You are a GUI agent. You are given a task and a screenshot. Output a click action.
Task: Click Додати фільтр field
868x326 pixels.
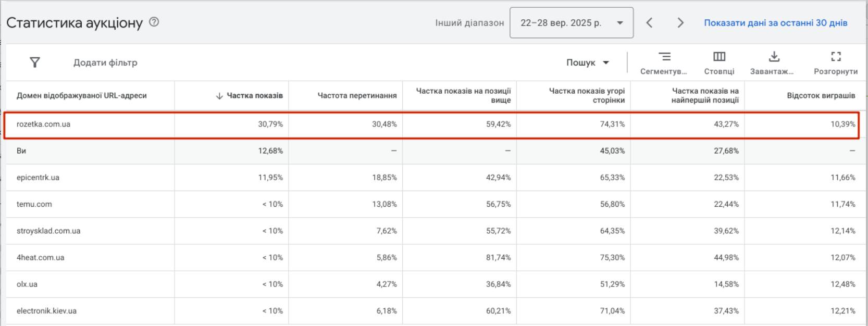105,62
